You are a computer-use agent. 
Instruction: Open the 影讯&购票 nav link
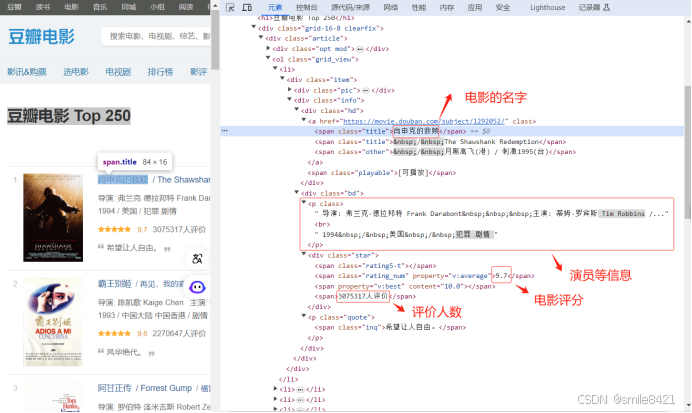tap(26, 71)
